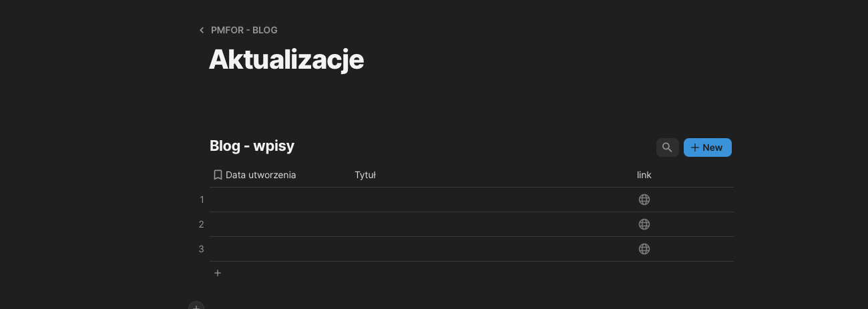Click the globe icon in row 1
The image size is (868, 309).
(644, 200)
